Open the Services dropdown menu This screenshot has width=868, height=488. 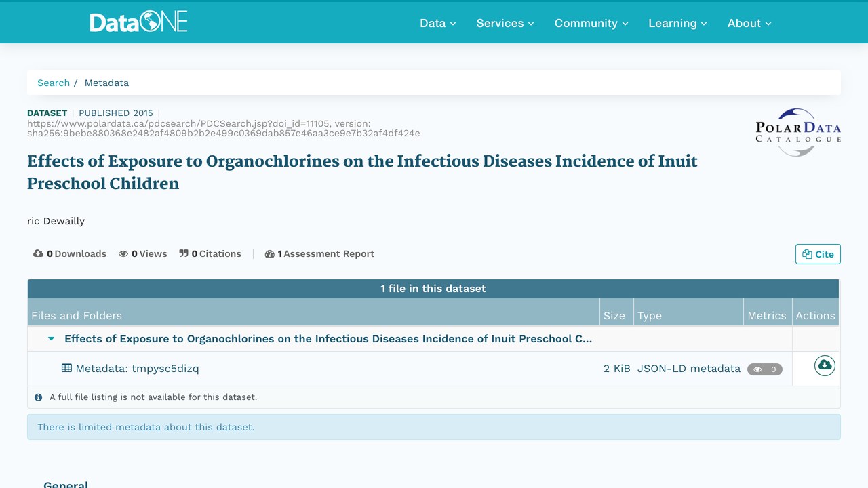point(505,23)
